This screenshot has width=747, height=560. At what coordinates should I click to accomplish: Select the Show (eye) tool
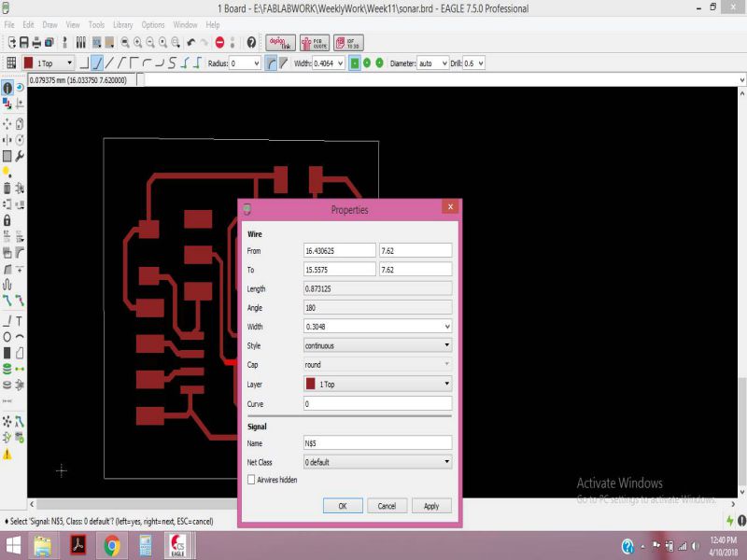[x=20, y=88]
